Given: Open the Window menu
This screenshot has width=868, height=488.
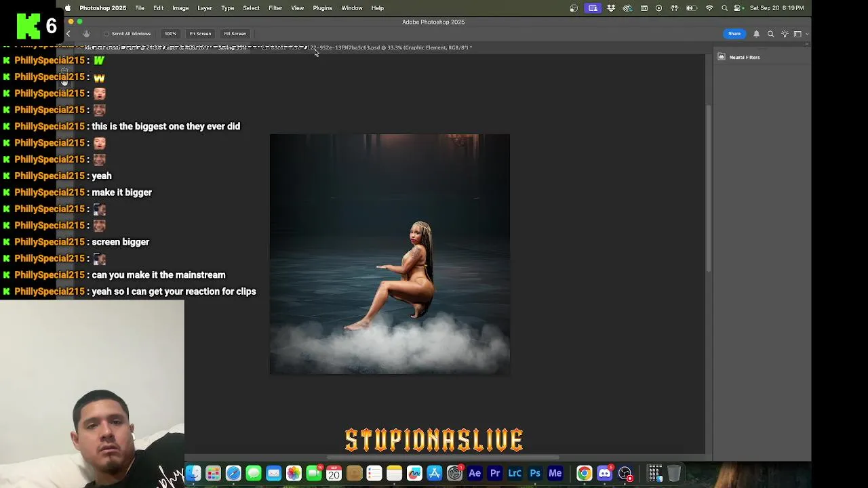Looking at the screenshot, I should pos(352,8).
